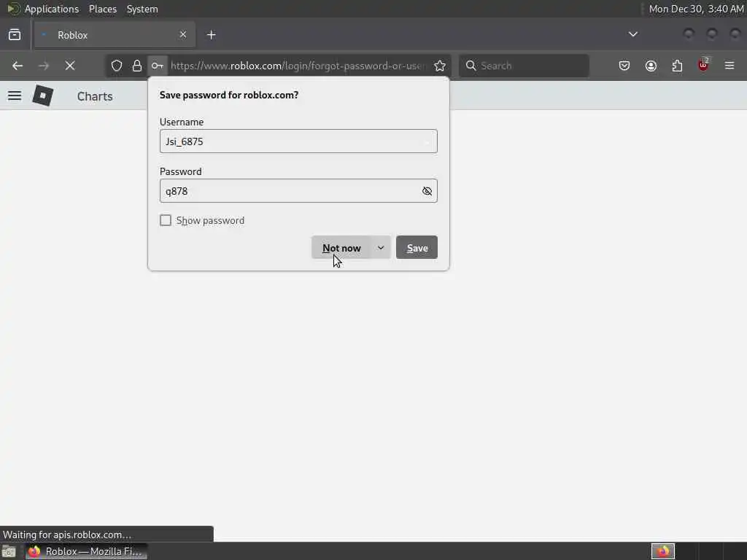747x560 pixels.
Task: Select the Roblox browser tab
Action: pos(115,35)
